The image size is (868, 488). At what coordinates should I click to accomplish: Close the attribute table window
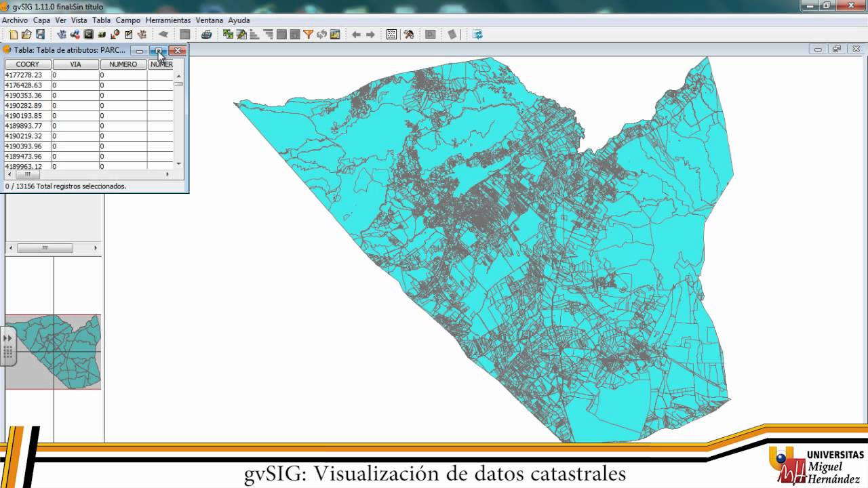[x=178, y=50]
